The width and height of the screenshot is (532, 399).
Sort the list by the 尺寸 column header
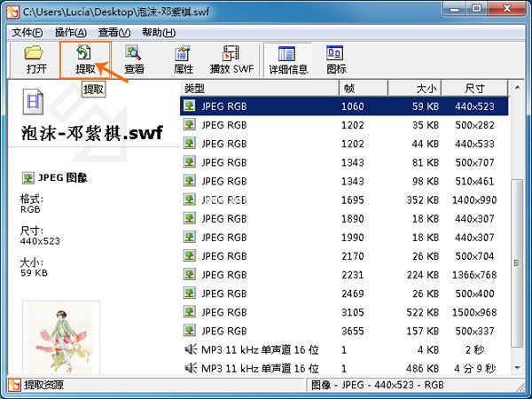click(475, 88)
